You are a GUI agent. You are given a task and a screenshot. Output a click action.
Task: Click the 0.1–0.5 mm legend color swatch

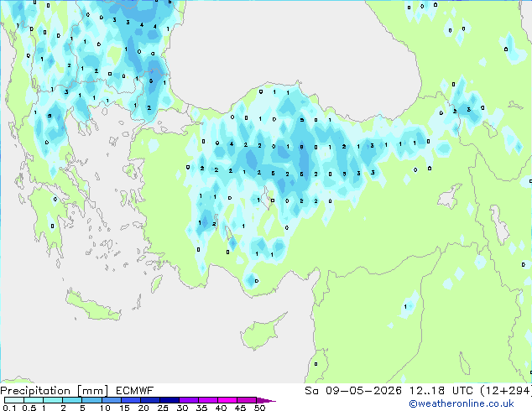pos(14,400)
